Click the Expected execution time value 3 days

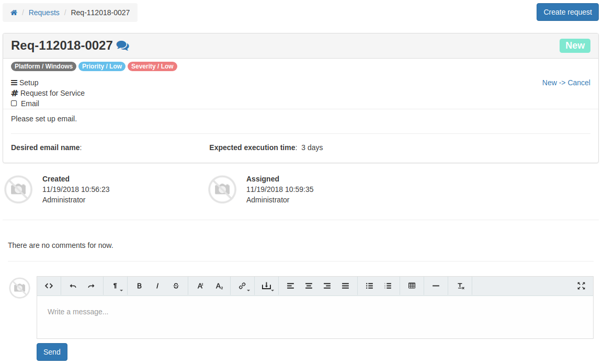312,147
